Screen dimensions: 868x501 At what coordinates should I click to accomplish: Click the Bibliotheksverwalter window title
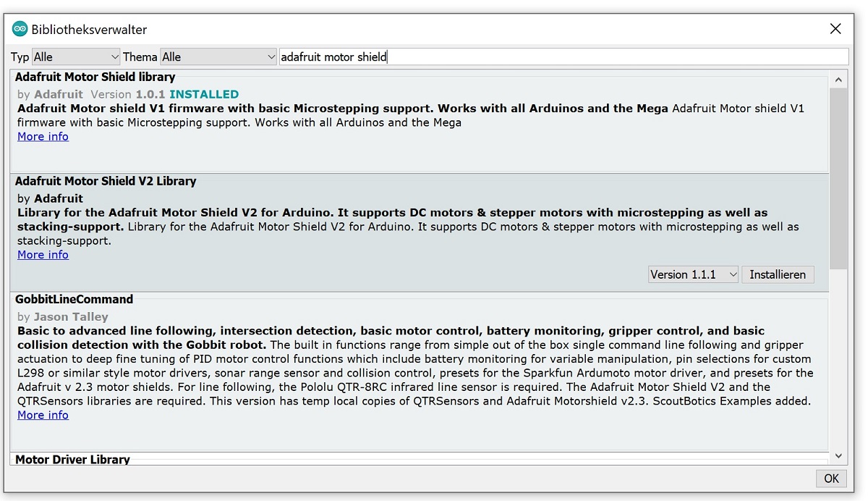89,30
